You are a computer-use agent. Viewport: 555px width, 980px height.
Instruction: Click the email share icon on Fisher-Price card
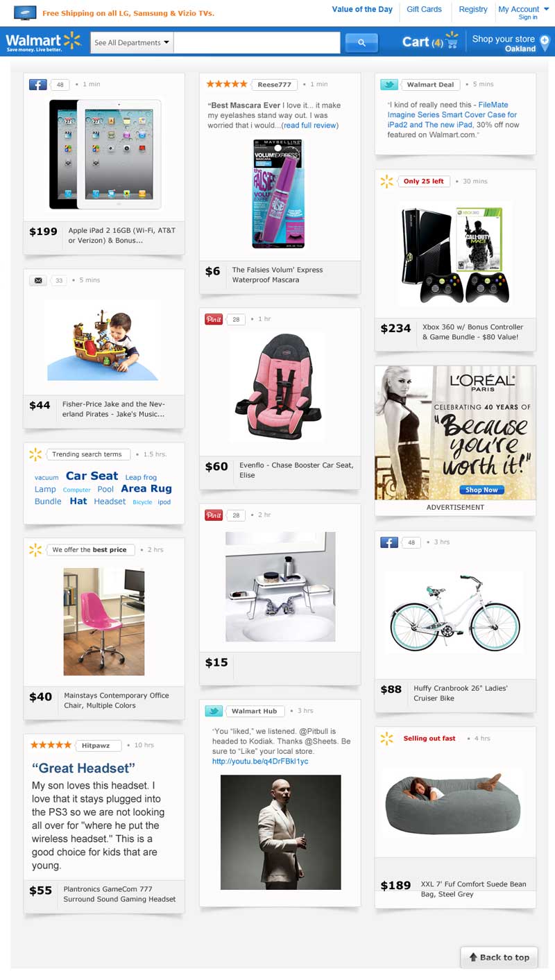[37, 280]
